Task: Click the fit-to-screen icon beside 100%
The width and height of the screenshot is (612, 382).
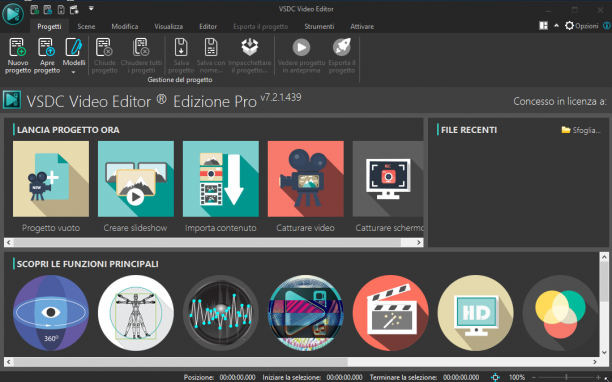Action: pyautogui.click(x=495, y=377)
